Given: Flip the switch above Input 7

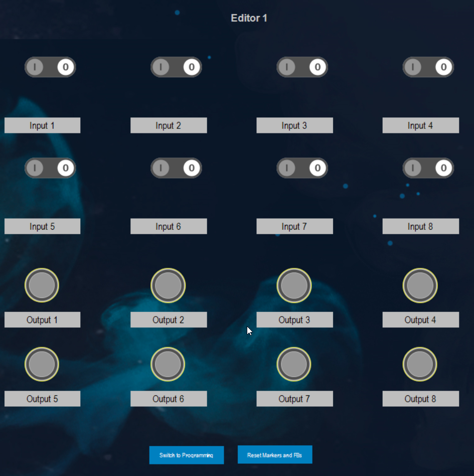Looking at the screenshot, I should click(x=302, y=168).
